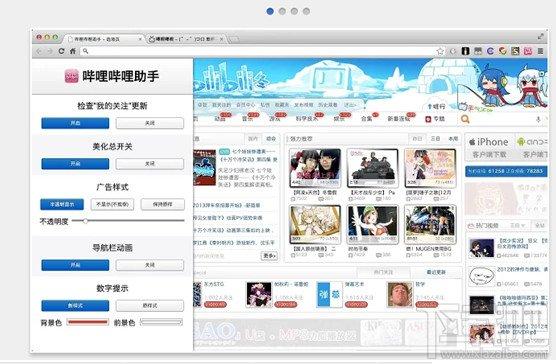The width and height of the screenshot is (556, 364).
Task: Open a new tab with the tab-strip button
Action: tap(233, 39)
